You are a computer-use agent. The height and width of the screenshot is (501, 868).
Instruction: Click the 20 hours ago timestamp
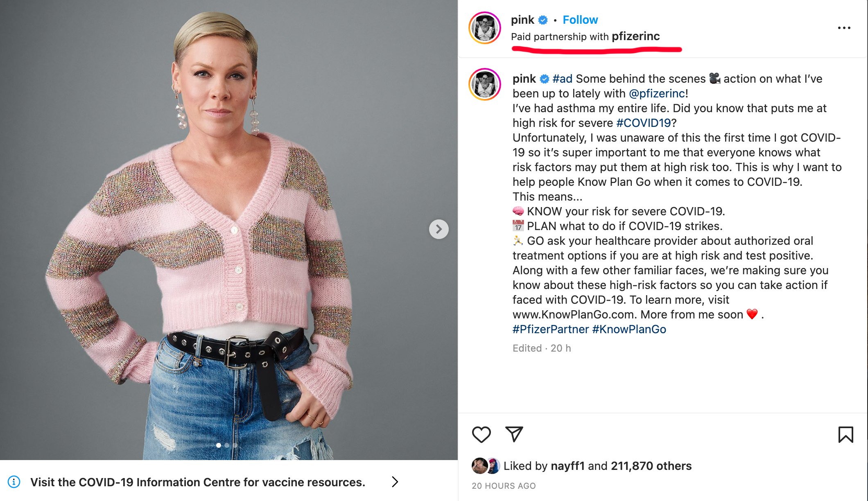[504, 486]
